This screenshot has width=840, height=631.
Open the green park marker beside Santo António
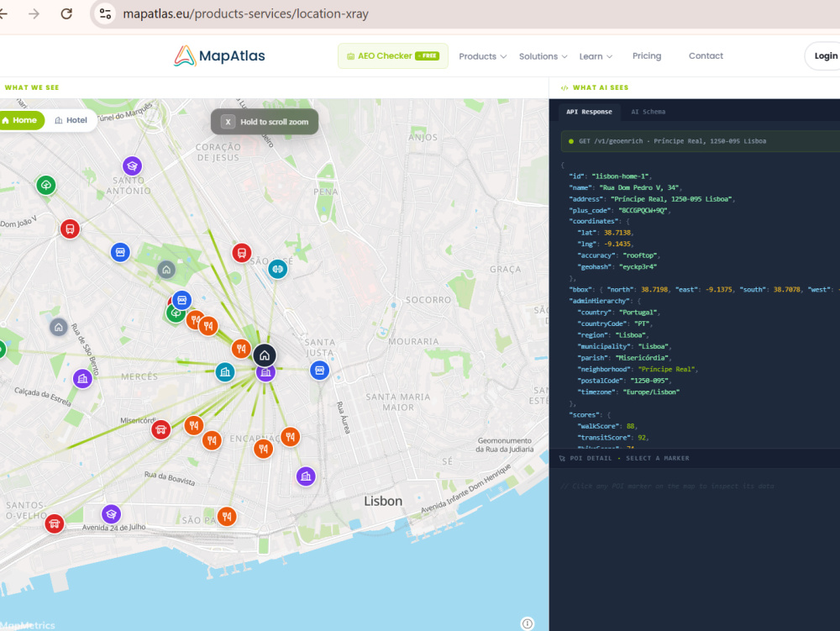[x=46, y=186]
